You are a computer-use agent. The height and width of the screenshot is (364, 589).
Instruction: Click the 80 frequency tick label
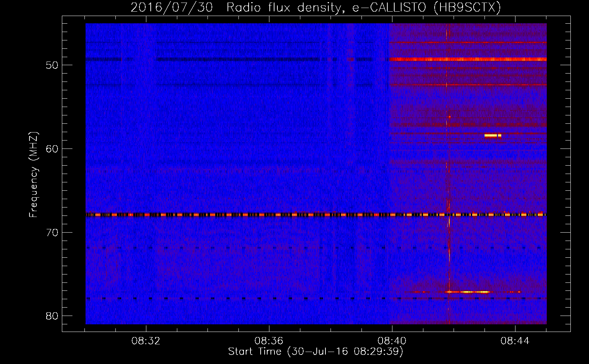point(52,316)
